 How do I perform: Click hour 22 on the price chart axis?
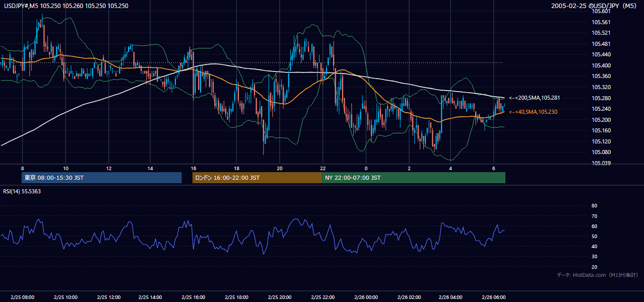pyautogui.click(x=323, y=168)
